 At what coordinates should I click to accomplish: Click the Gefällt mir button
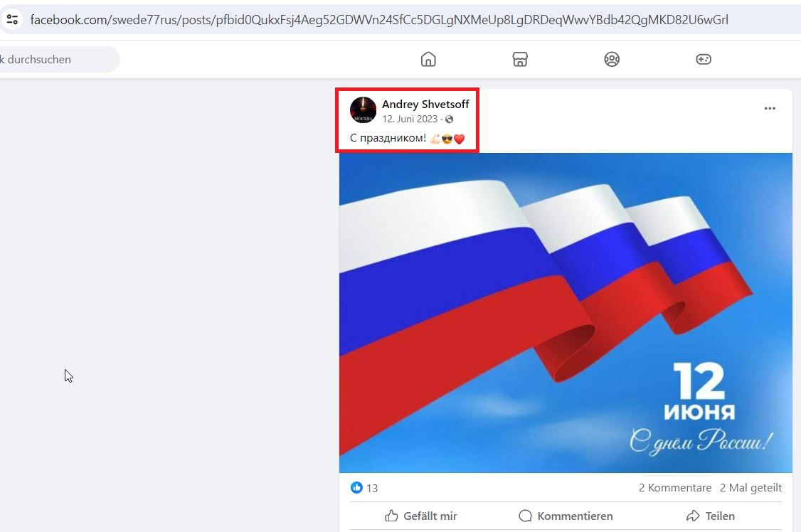(421, 516)
